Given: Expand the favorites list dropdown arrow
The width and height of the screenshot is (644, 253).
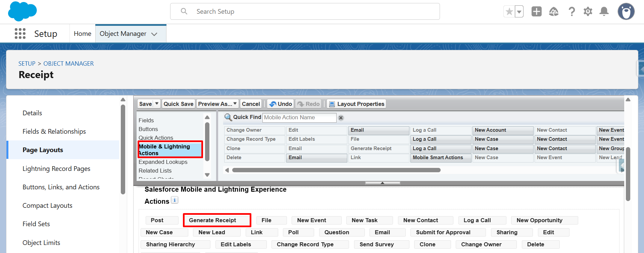Looking at the screenshot, I should (519, 12).
